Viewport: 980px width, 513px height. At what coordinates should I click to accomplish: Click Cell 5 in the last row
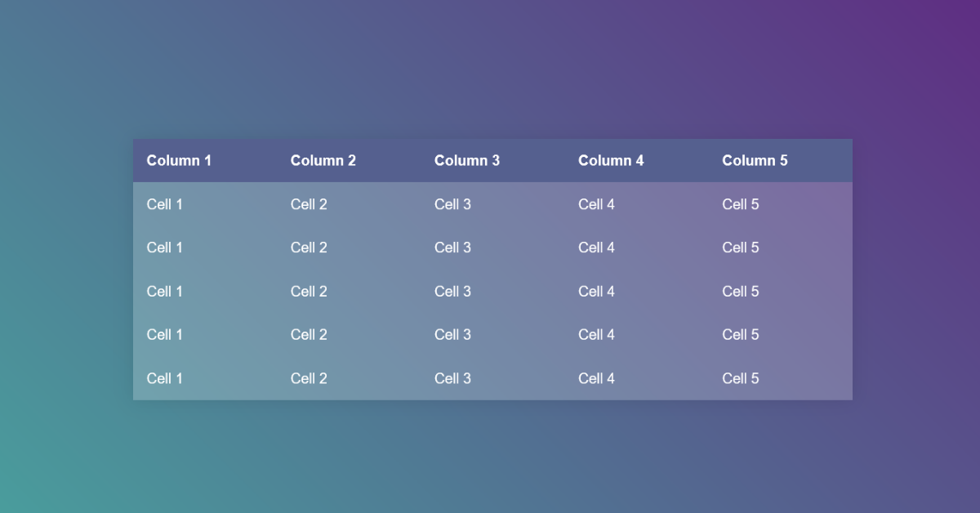pos(740,378)
